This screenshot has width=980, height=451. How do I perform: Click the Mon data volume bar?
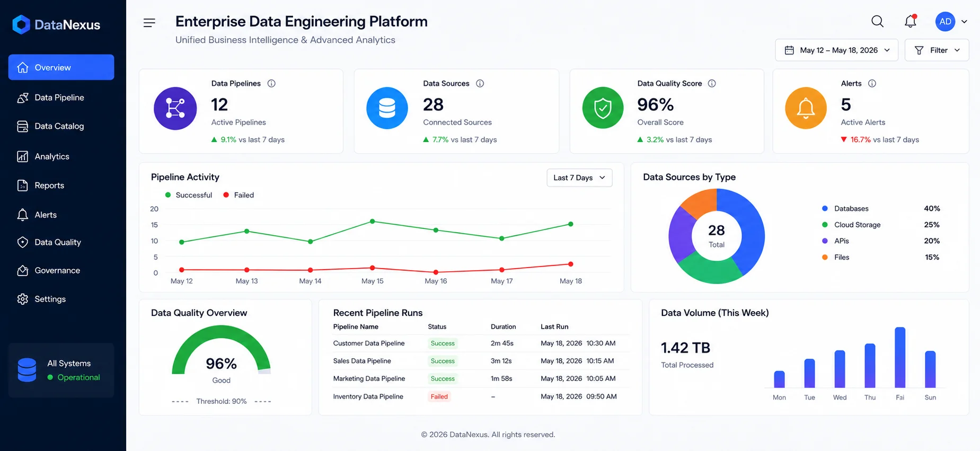(x=779, y=379)
